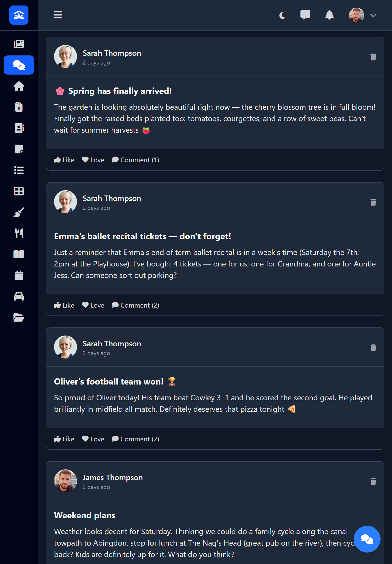Open the news feed section
The height and width of the screenshot is (564, 392).
pyautogui.click(x=19, y=44)
